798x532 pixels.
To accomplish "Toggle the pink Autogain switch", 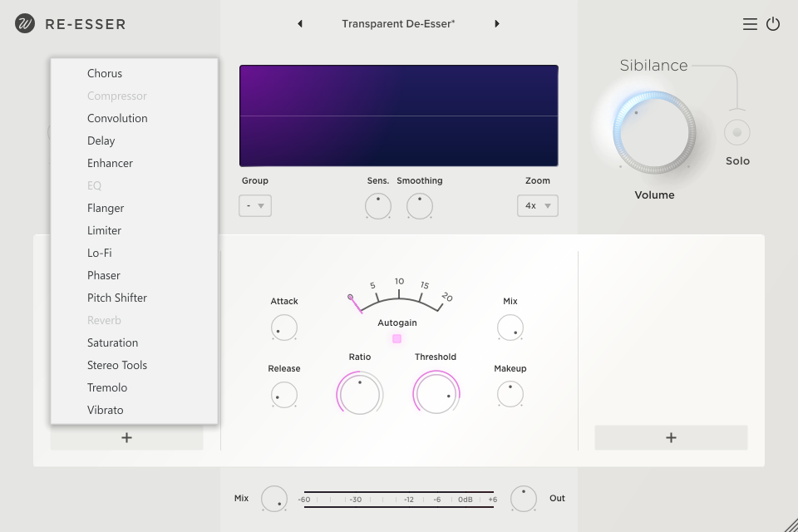I will point(397,338).
